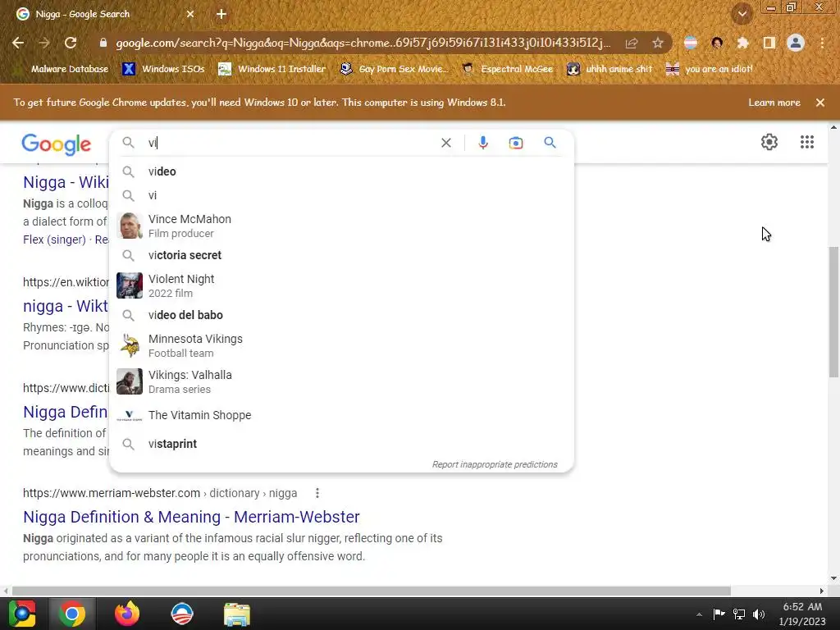Viewport: 840px width, 630px height.
Task: Launch Firefox from the taskbar
Action: pyautogui.click(x=127, y=614)
